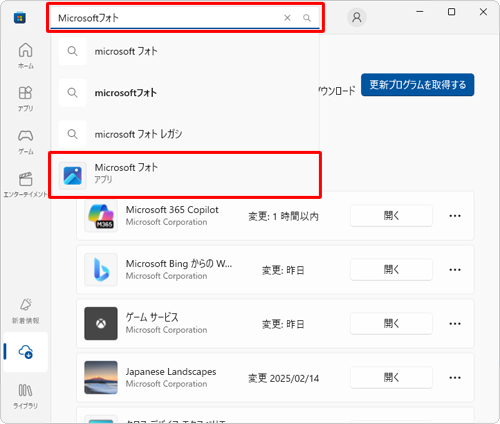
Task: Click the magnifier search icon in search box
Action: click(307, 18)
